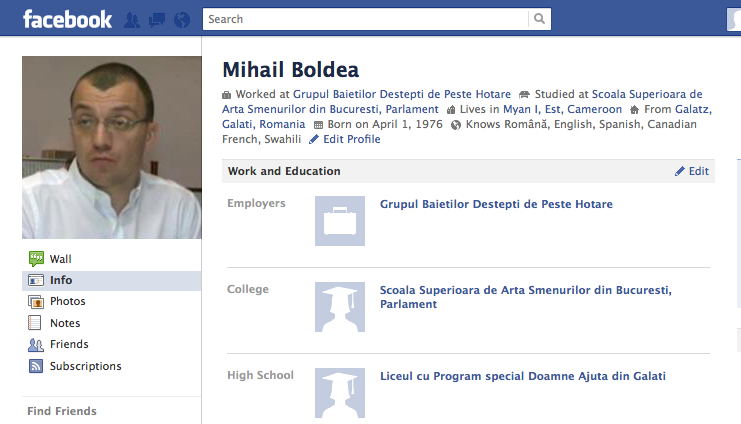
Task: Click the College graduation cap placeholder icon
Action: 340,307
